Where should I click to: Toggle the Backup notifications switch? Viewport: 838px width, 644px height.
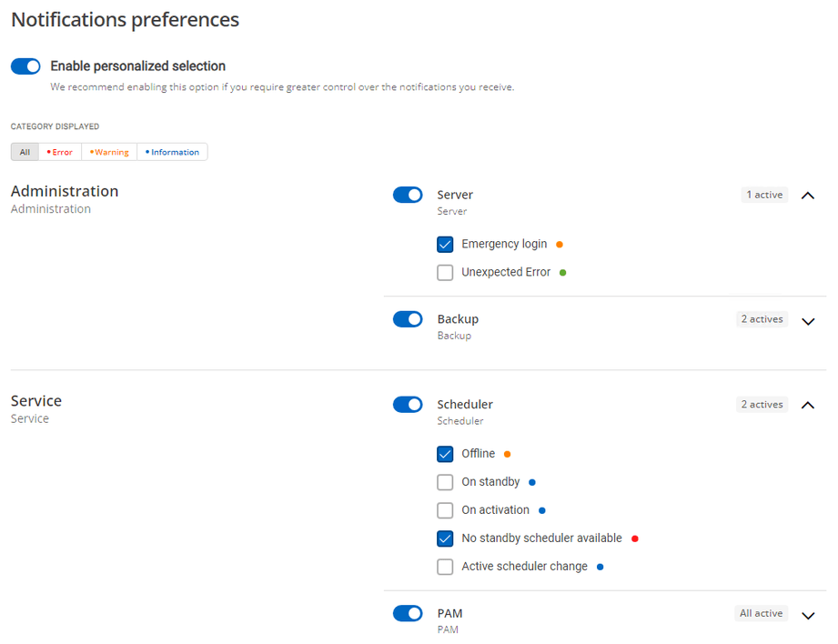(408, 319)
